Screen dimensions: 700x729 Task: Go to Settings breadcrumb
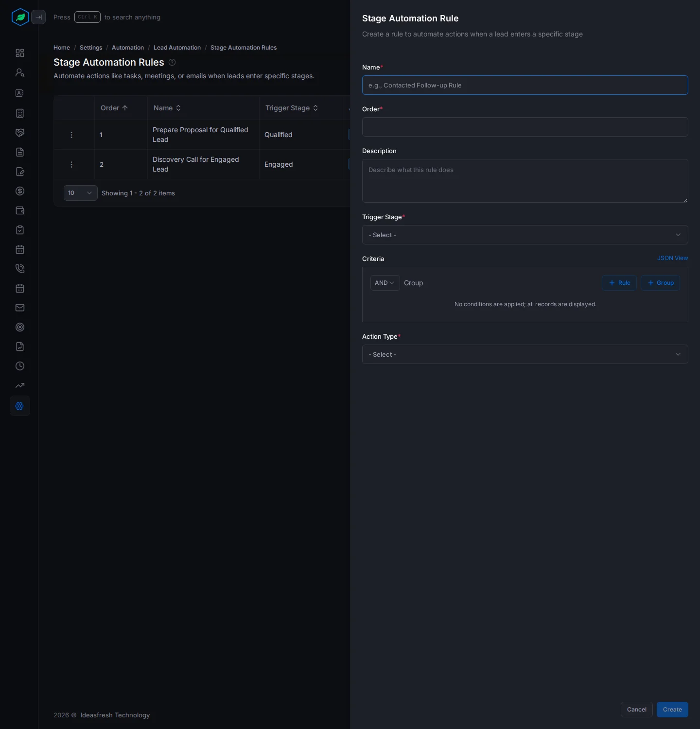click(x=91, y=48)
